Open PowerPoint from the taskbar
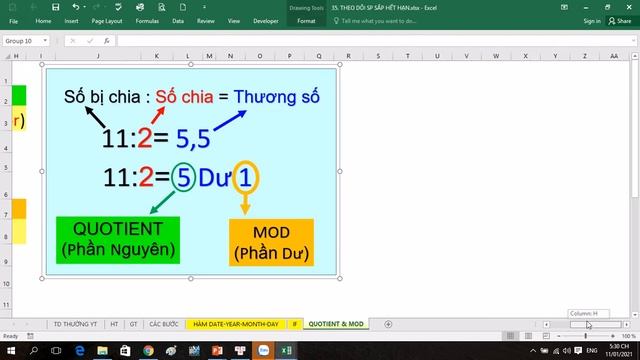The height and width of the screenshot is (360, 640). click(217, 351)
